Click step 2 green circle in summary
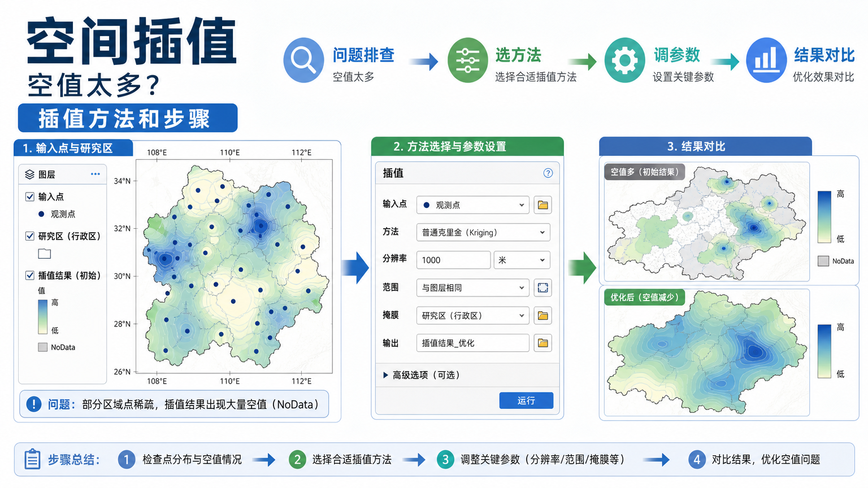The width and height of the screenshot is (868, 488). tap(297, 459)
